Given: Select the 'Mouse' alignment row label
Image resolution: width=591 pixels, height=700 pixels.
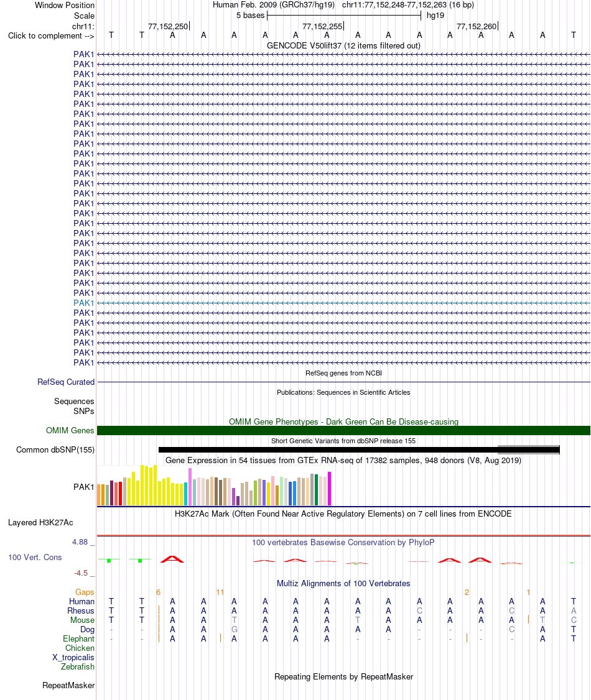Looking at the screenshot, I should pos(82,620).
